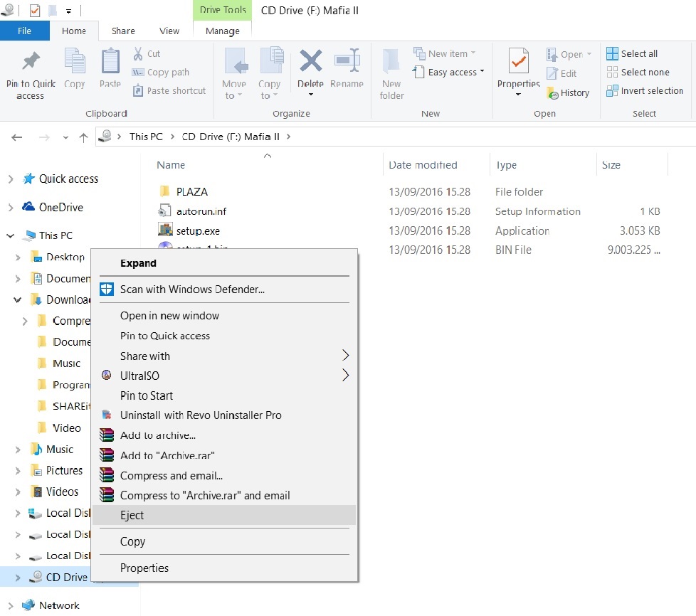The width and height of the screenshot is (696, 616).
Task: Click the Paste clipboard icon
Action: tap(110, 61)
